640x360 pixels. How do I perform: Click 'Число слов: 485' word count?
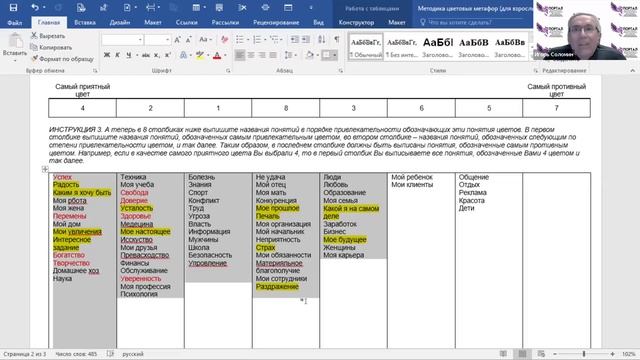coord(76,354)
